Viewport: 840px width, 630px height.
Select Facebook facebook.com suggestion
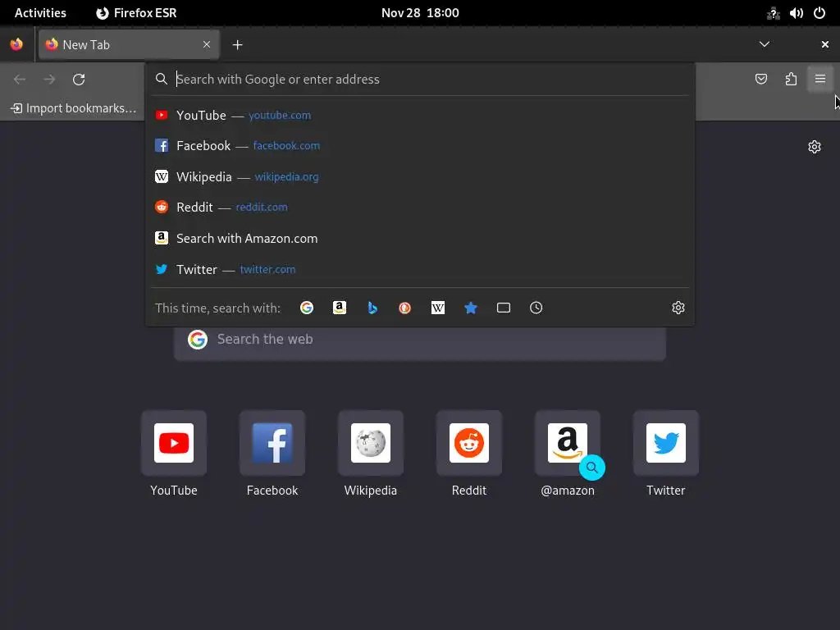point(420,146)
